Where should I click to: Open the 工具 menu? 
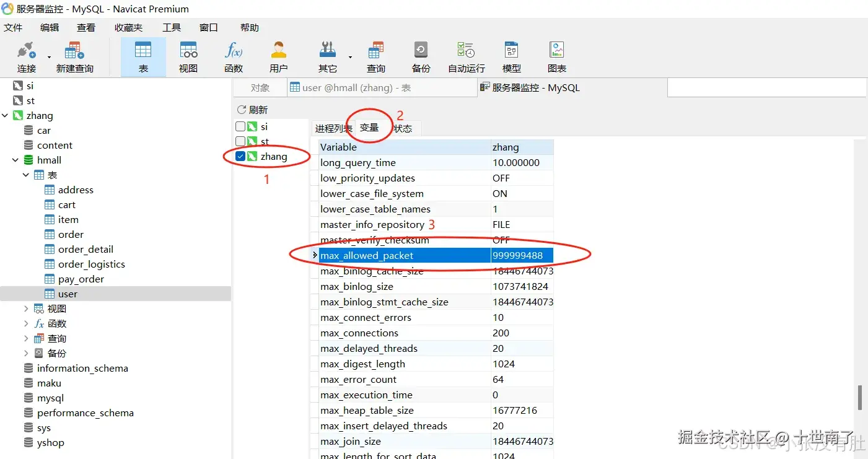(x=172, y=28)
